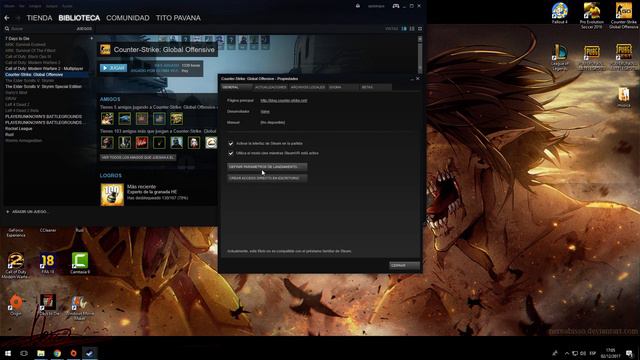Open the IDIOMA tab

(343, 87)
